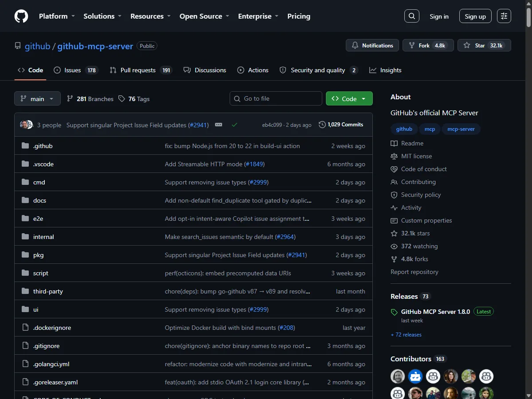Open the main branch selector dropdown
Screen dimensions: 532x399
[37, 98]
